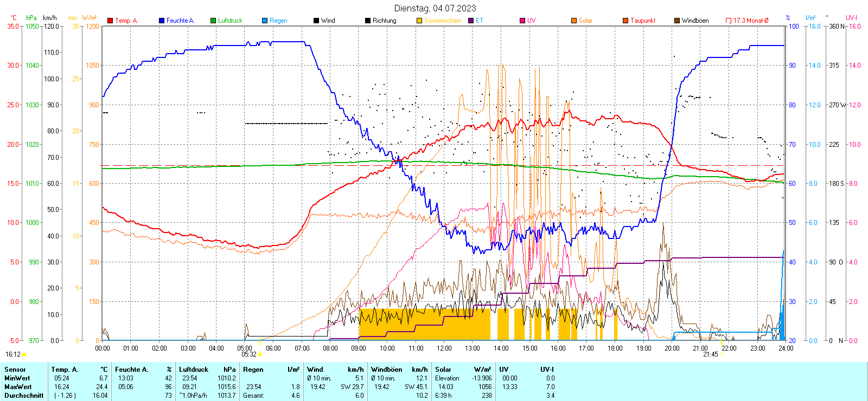This screenshot has height=401, width=868.
Task: Click the black Wind legend square
Action: [316, 21]
